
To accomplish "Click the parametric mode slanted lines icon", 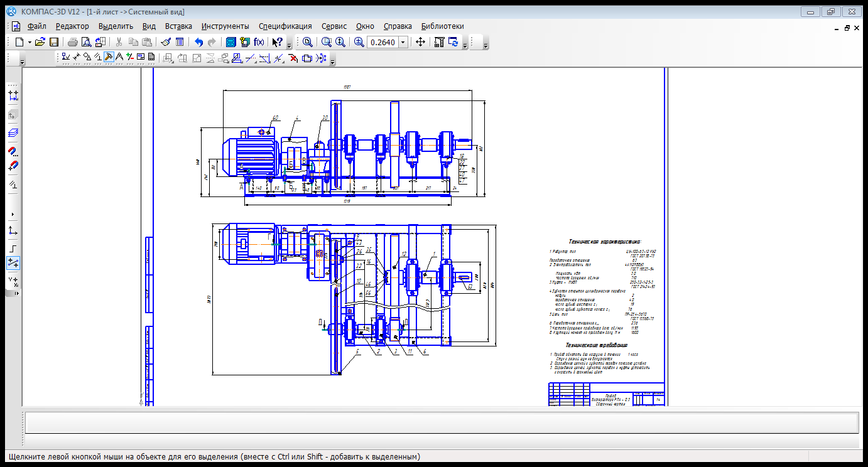I will point(13,185).
